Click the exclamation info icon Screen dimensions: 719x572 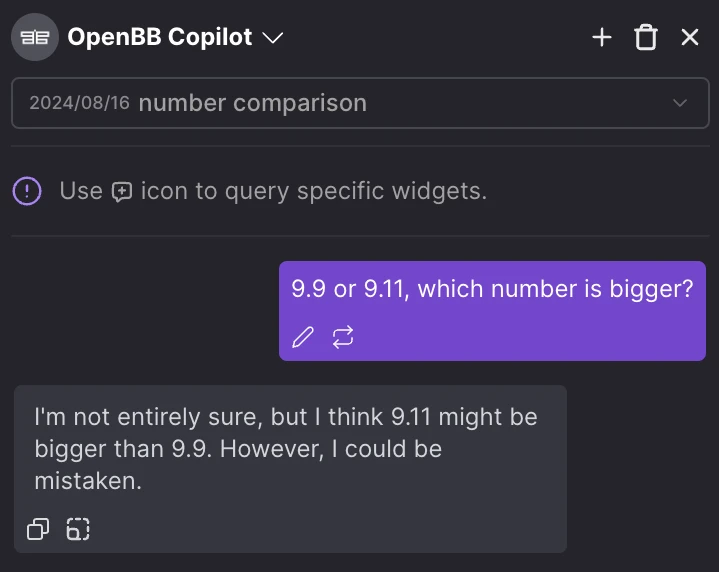click(27, 190)
